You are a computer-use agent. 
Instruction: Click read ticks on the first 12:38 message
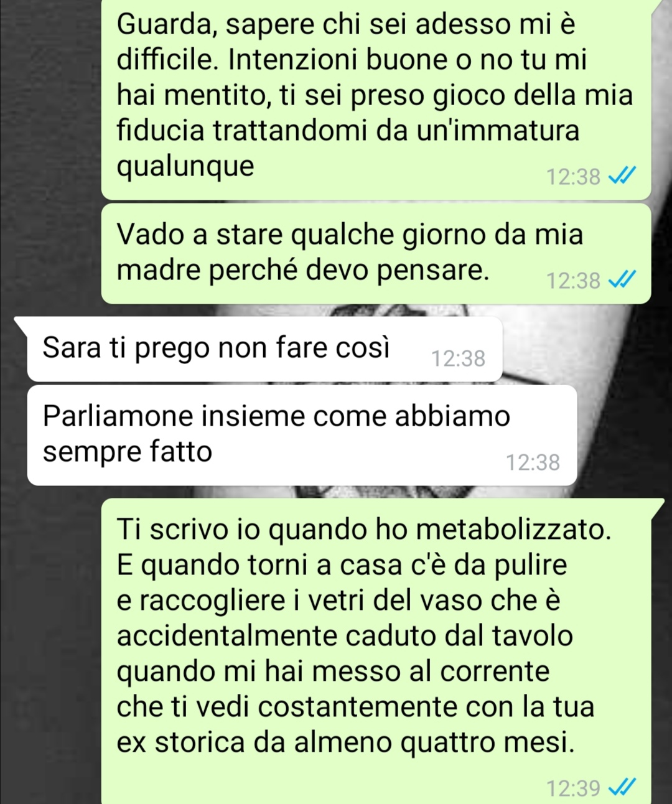point(621,177)
